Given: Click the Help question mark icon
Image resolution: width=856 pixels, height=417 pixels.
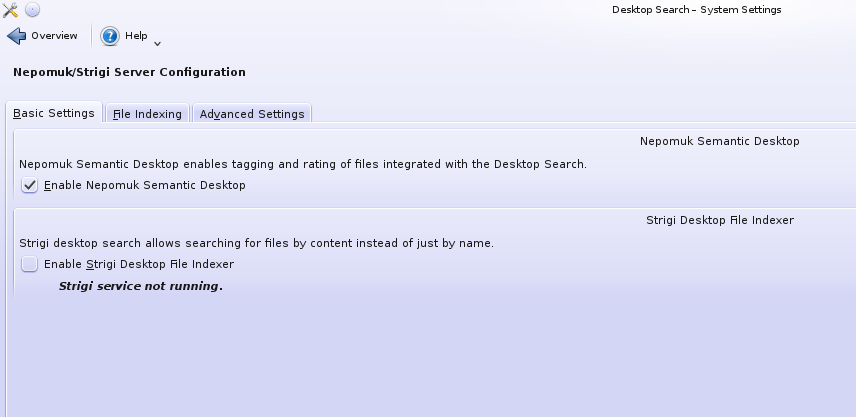Looking at the screenshot, I should click(110, 36).
